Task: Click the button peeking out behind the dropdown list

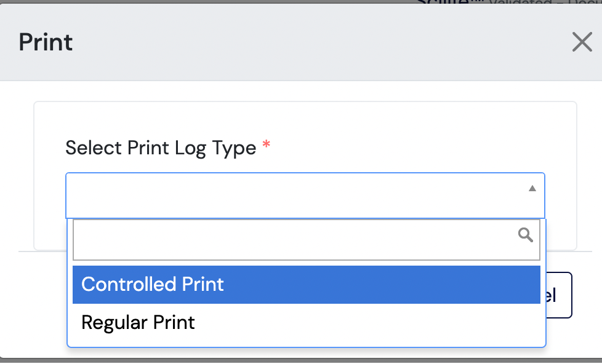Action: pos(559,295)
